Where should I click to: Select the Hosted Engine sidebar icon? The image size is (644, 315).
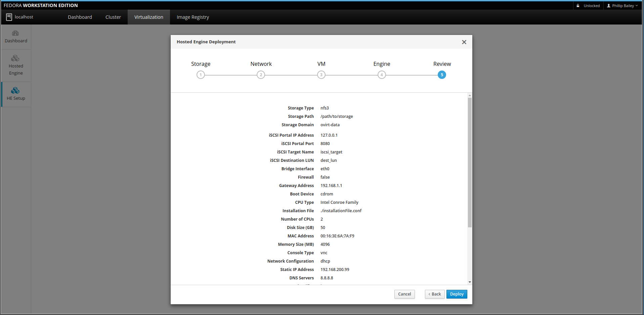point(15,58)
